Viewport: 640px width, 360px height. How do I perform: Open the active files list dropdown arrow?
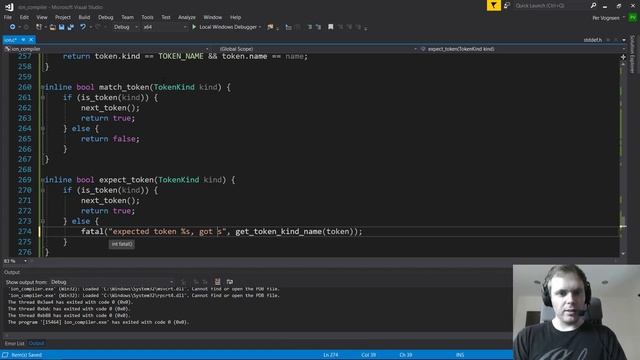pos(624,40)
